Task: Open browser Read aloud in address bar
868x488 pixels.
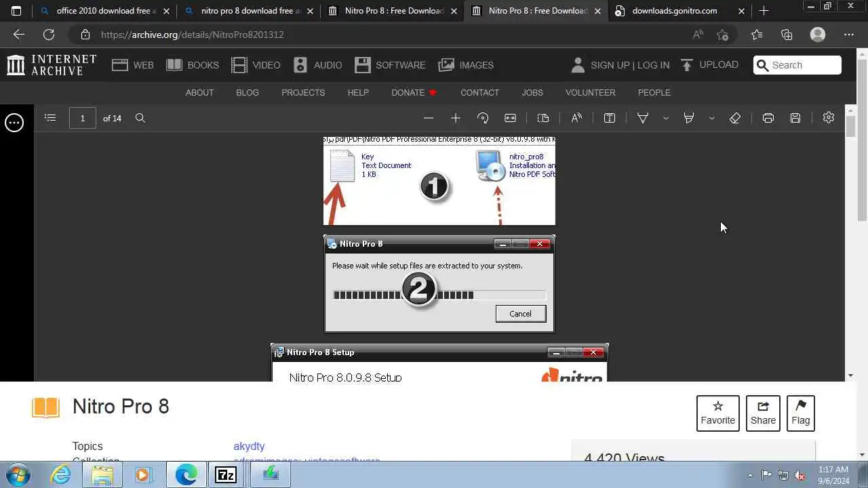Action: [x=698, y=35]
